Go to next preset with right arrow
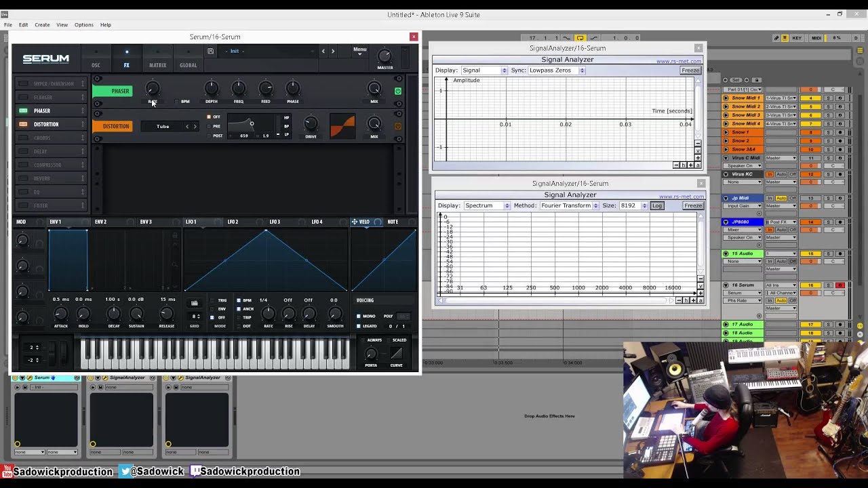The width and height of the screenshot is (868, 488). pyautogui.click(x=333, y=51)
